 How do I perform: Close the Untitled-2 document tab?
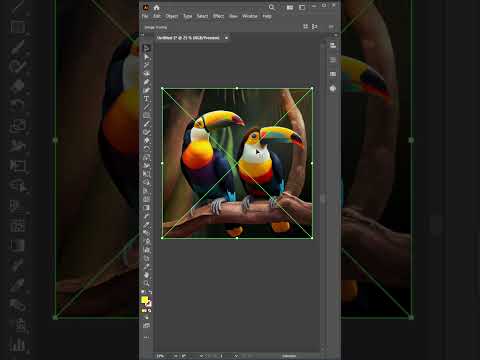point(226,38)
